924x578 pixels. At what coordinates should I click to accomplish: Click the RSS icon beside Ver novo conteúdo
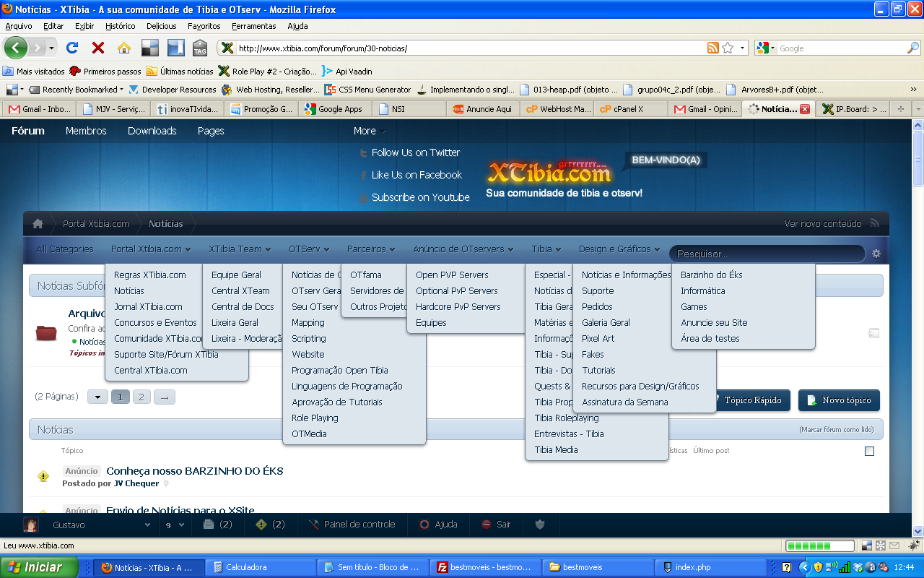pos(874,223)
